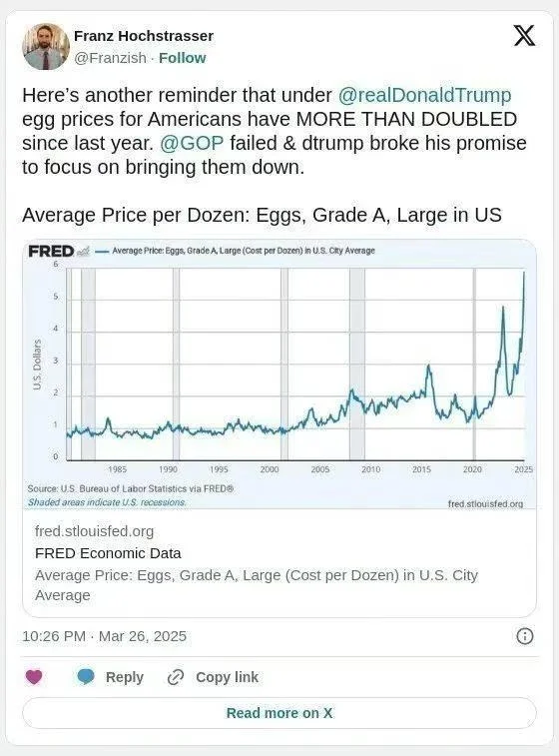Open the @realDonaldTrump mention
559x756 pixels.
[424, 95]
